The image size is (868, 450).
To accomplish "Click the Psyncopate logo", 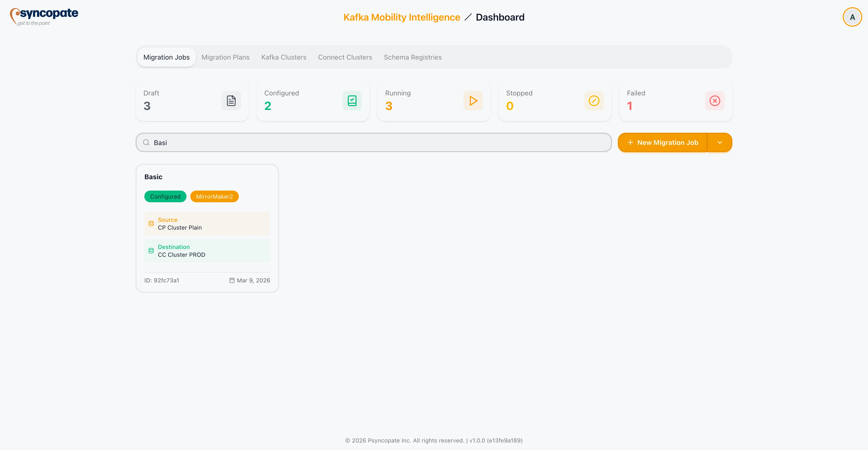I will click(44, 16).
